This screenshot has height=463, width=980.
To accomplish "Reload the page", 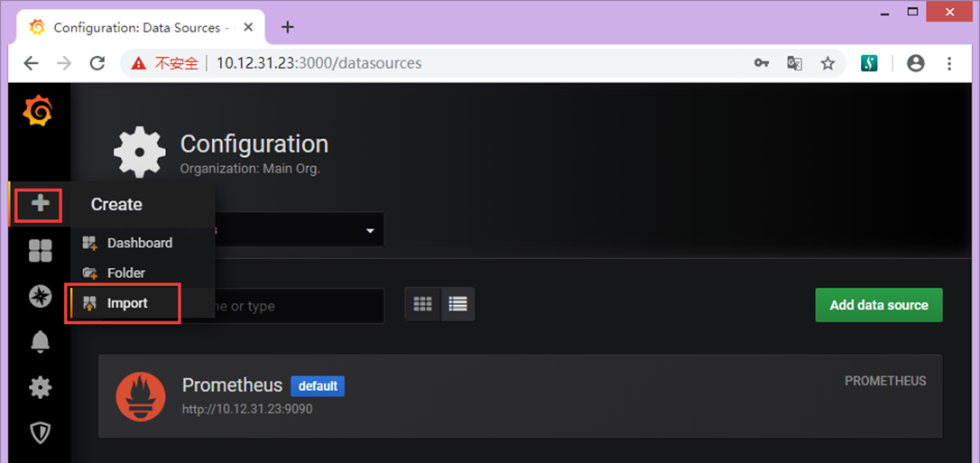I will pos(97,63).
